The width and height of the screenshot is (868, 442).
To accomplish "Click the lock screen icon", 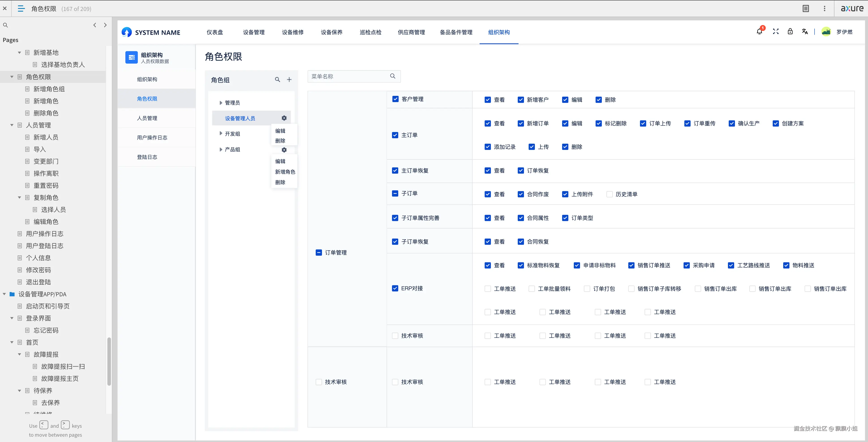I will (790, 32).
